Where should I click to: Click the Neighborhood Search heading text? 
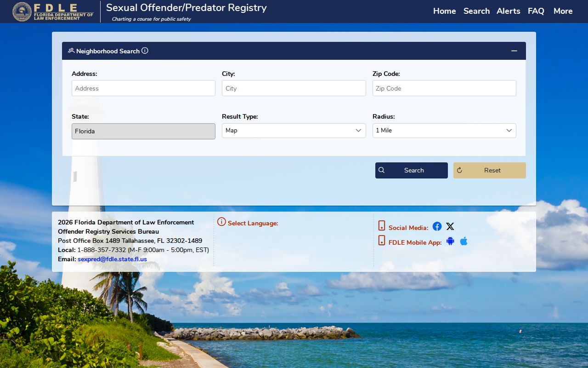point(108,51)
